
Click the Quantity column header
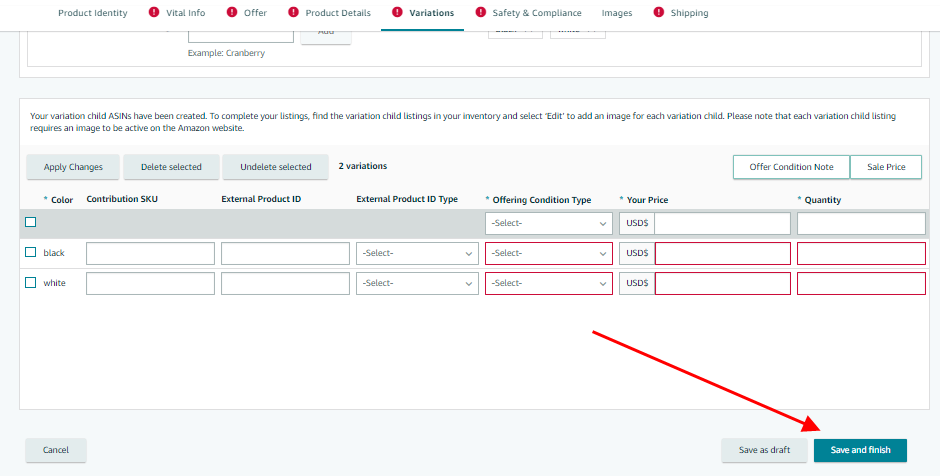pyautogui.click(x=822, y=200)
